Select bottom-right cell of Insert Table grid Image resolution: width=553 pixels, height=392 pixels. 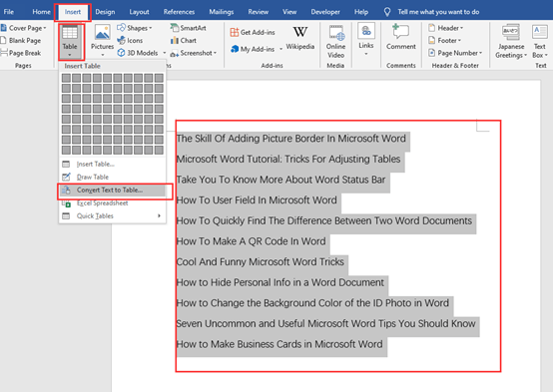(159, 150)
